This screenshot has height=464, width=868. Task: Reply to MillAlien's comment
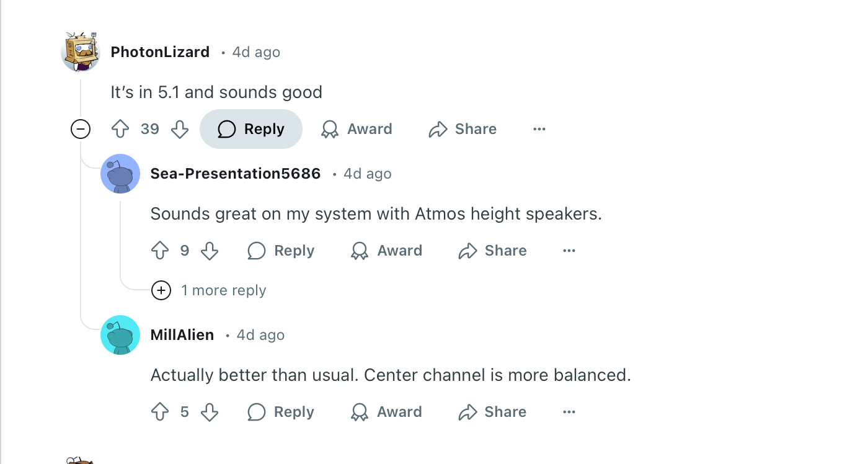click(x=281, y=412)
